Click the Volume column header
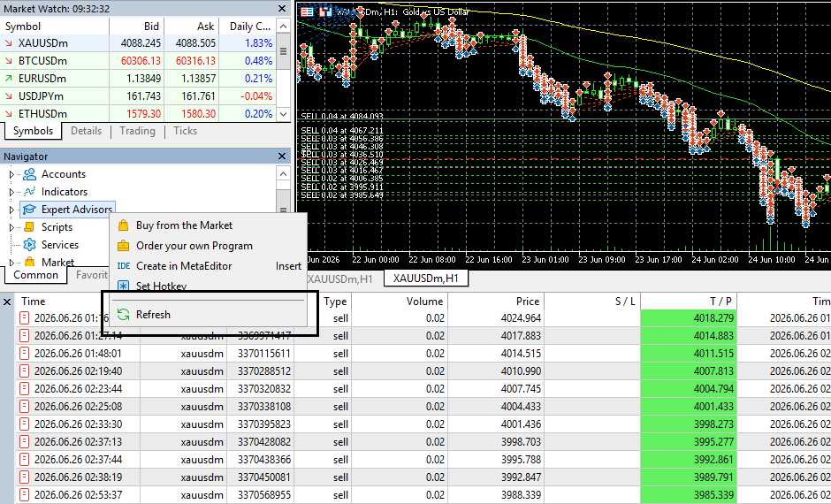 (x=399, y=301)
